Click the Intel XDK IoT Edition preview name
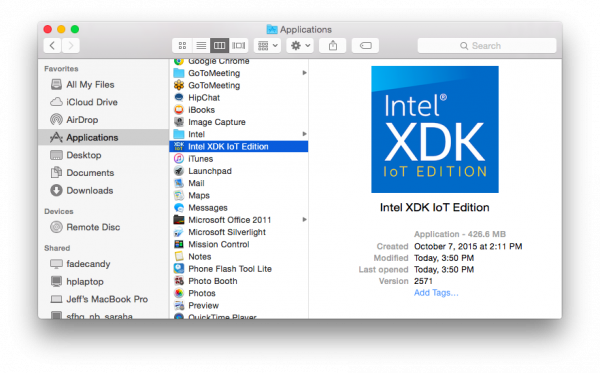Screen dimensions: 600x373 [434, 207]
